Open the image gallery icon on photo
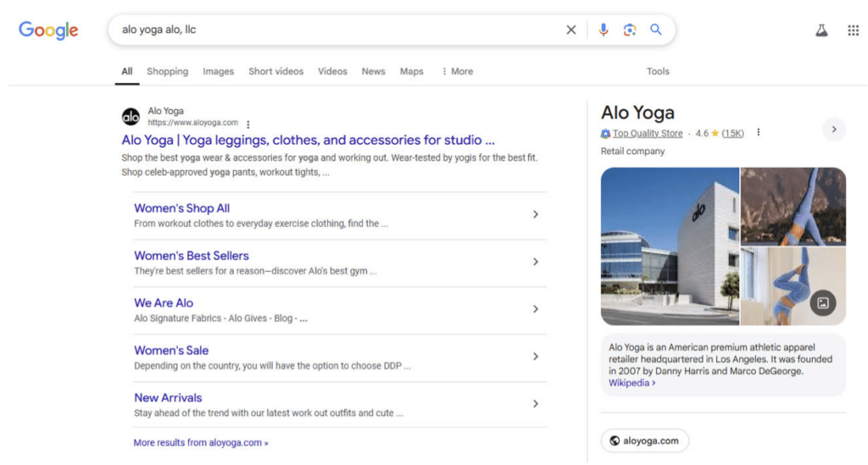 822,303
